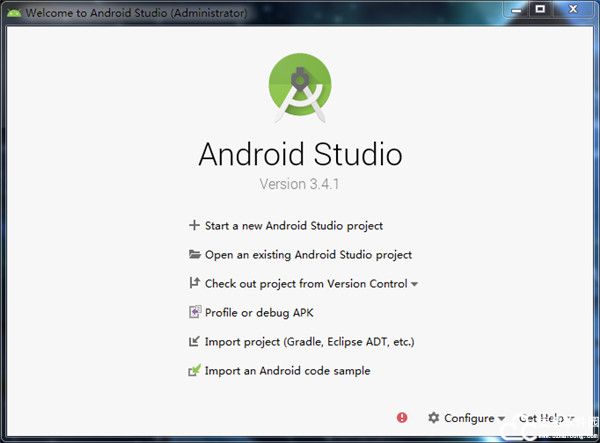Image resolution: width=600 pixels, height=443 pixels.
Task: Click the Version 3.4.1 text
Action: tap(299, 184)
